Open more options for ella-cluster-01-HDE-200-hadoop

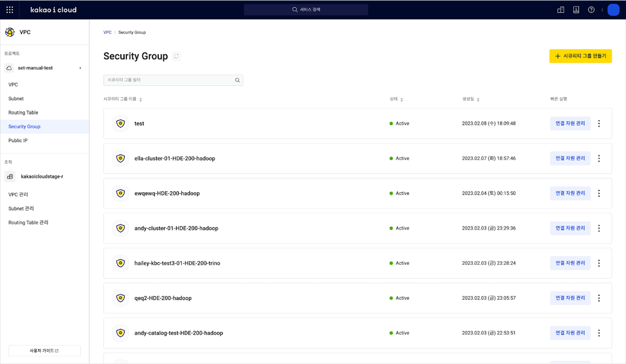tap(599, 159)
